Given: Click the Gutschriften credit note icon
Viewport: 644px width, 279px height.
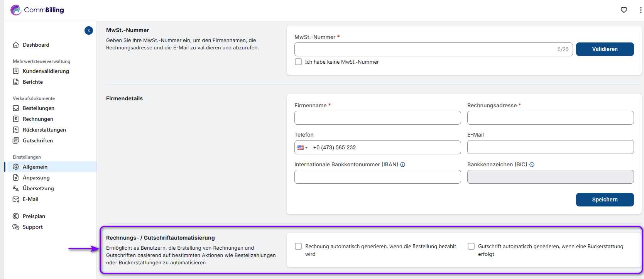Looking at the screenshot, I should pyautogui.click(x=16, y=140).
